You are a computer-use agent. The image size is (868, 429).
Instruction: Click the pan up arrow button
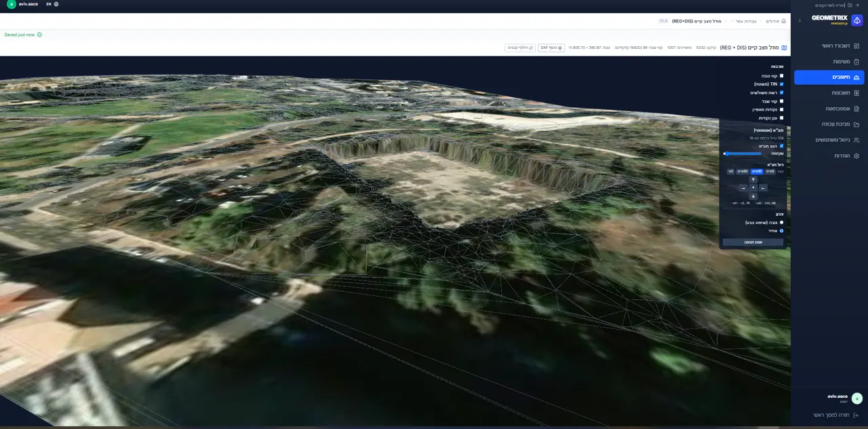point(753,180)
